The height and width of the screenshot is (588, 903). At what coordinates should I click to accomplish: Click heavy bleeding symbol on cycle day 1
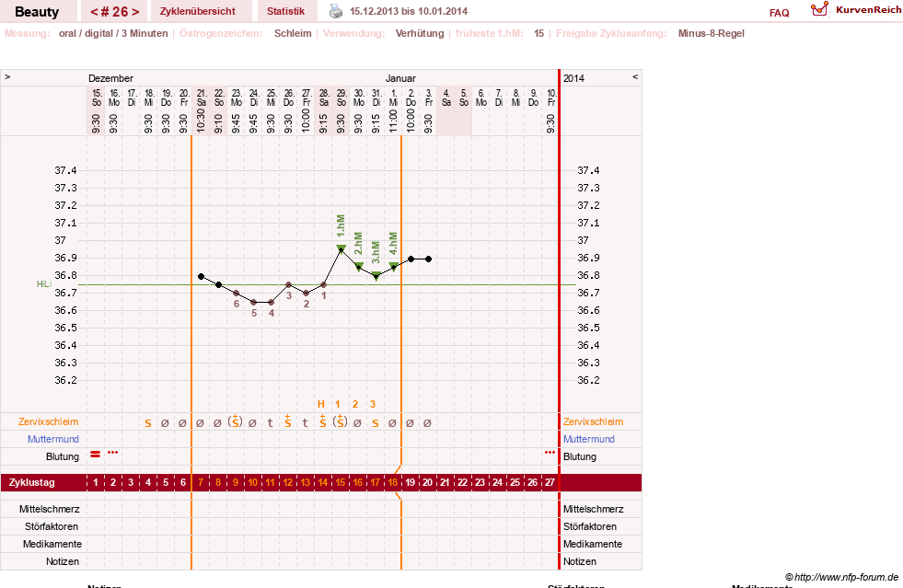coord(95,455)
